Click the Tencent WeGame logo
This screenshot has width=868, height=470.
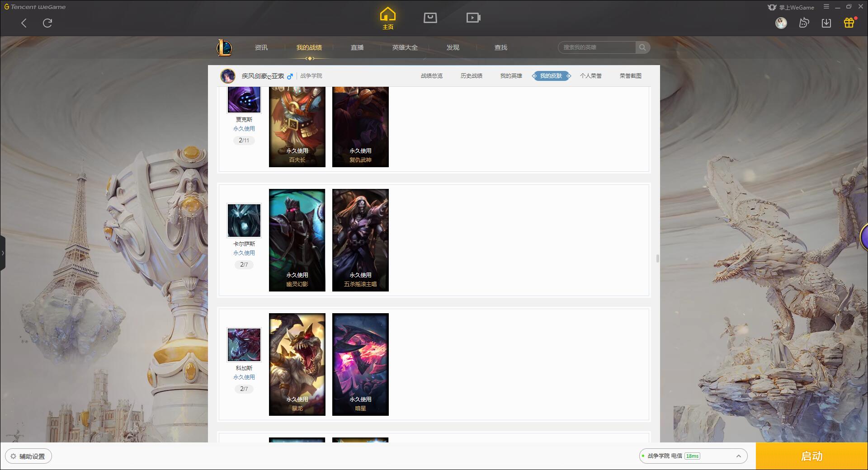(x=35, y=7)
